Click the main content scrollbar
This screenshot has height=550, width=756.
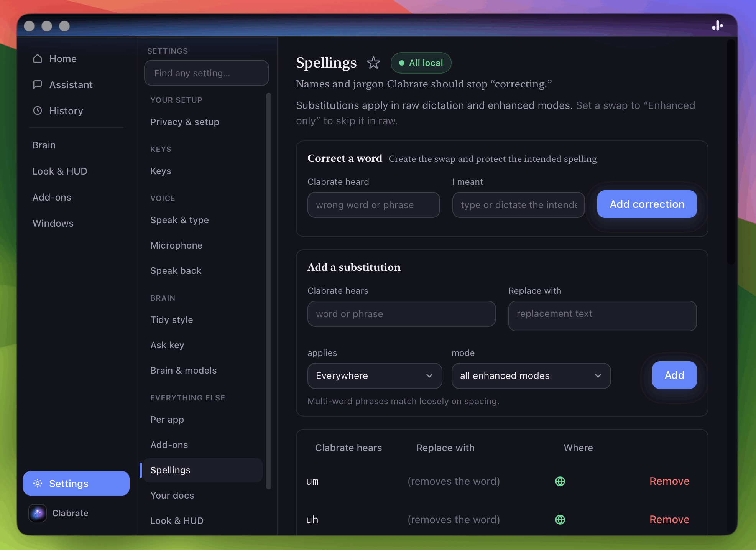click(731, 151)
